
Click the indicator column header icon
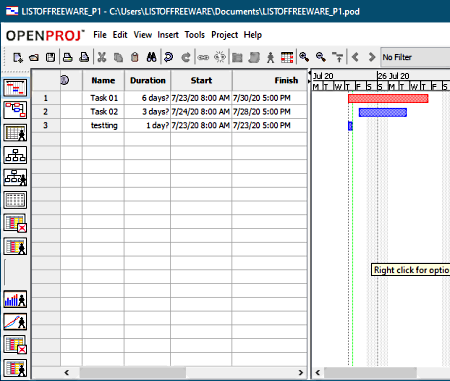(65, 80)
